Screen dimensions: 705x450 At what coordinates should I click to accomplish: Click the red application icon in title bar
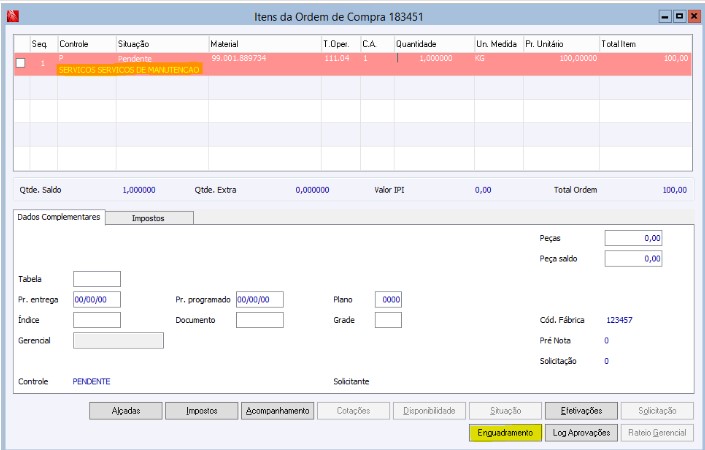13,17
